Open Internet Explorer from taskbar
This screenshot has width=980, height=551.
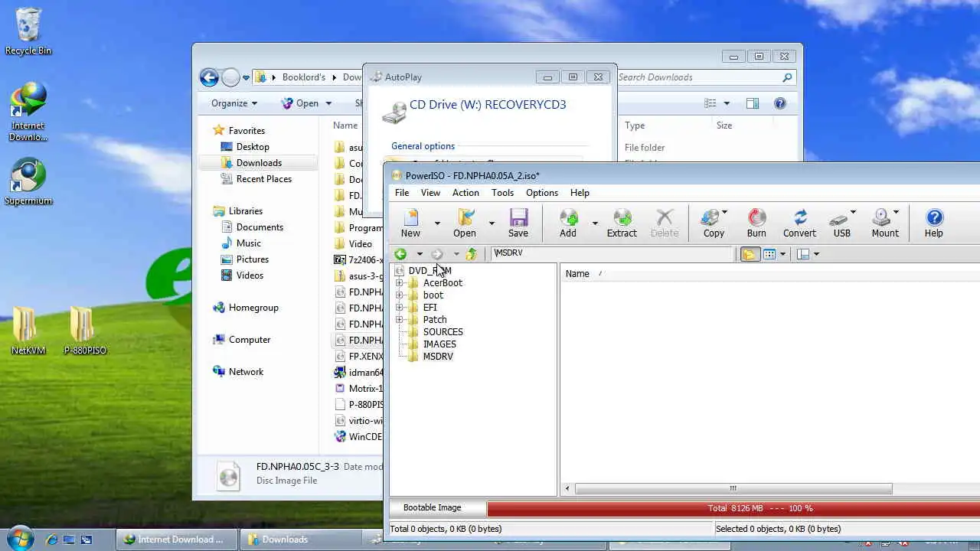[x=52, y=540]
